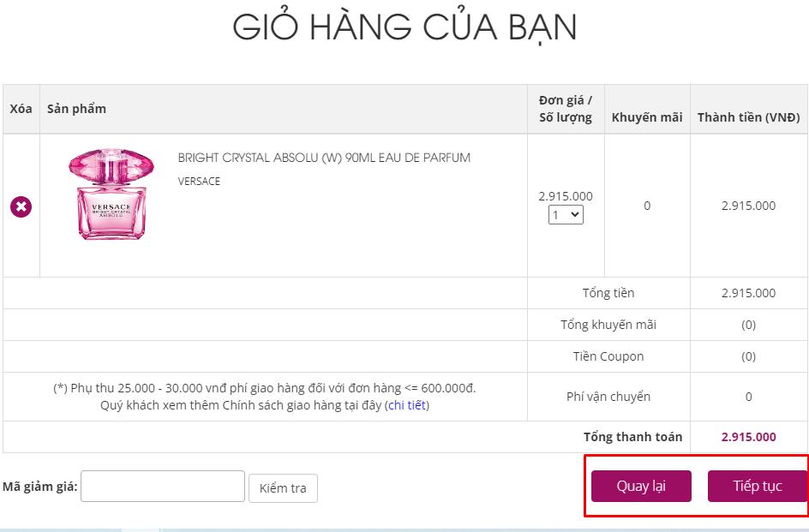
Task: Check the coupon with the 'Kiểm tra' button
Action: tap(283, 488)
